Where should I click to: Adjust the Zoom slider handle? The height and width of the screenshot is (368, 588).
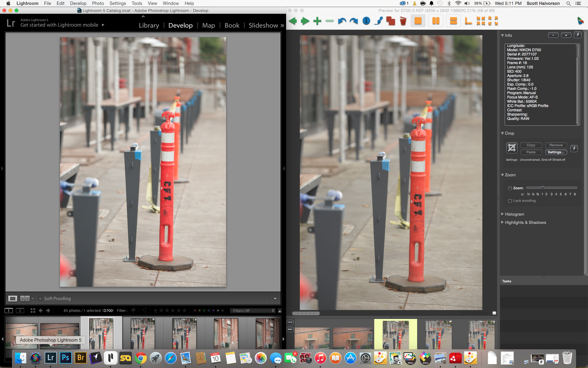tap(542, 188)
